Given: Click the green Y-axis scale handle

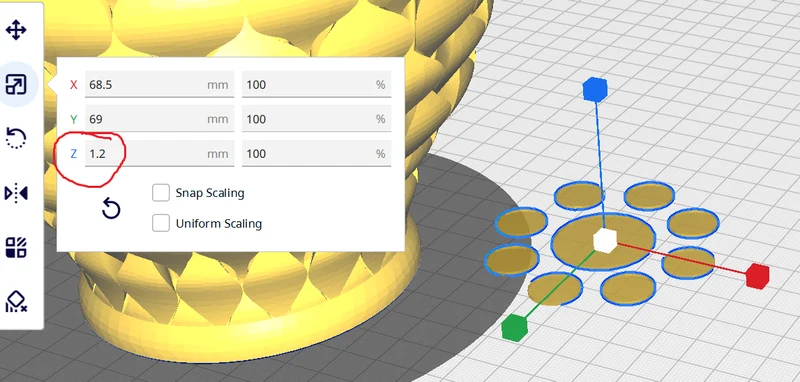Looking at the screenshot, I should click(514, 327).
